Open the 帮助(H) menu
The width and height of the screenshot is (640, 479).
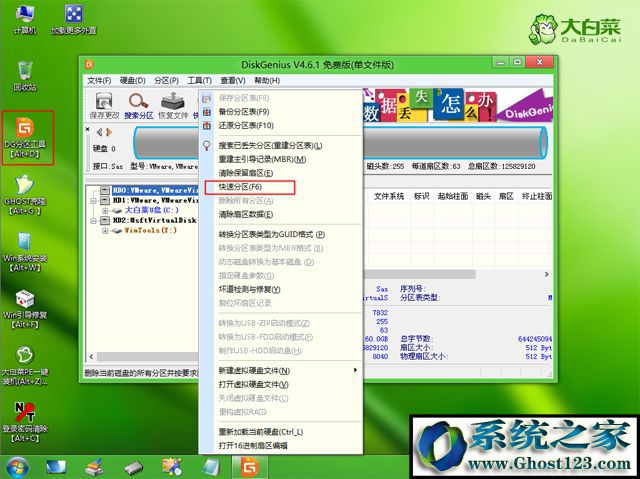(x=267, y=81)
